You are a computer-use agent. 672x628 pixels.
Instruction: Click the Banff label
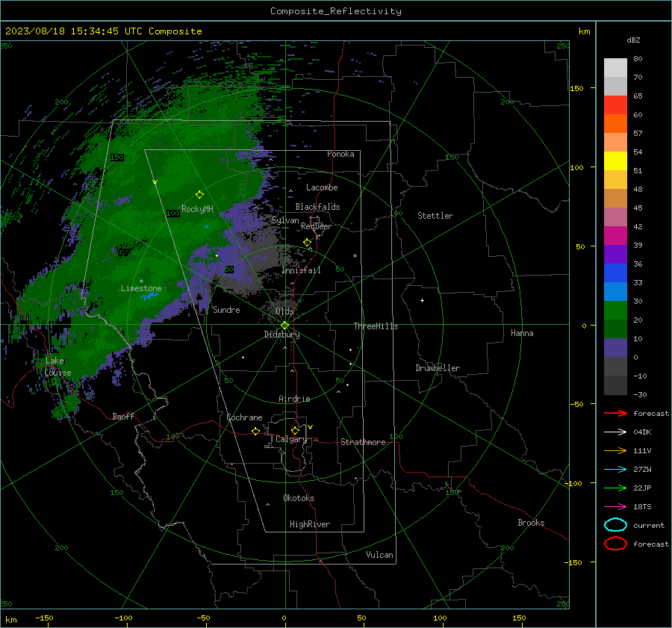pos(123,416)
